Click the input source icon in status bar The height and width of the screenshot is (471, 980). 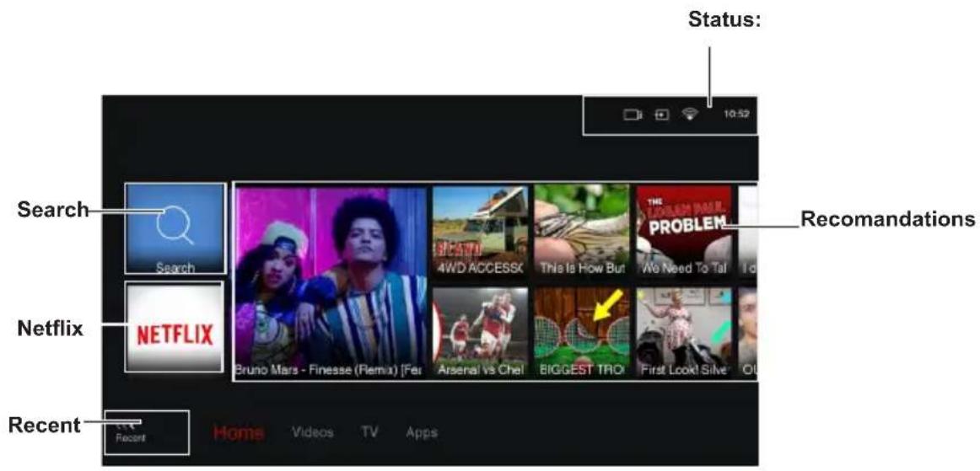pyautogui.click(x=661, y=115)
